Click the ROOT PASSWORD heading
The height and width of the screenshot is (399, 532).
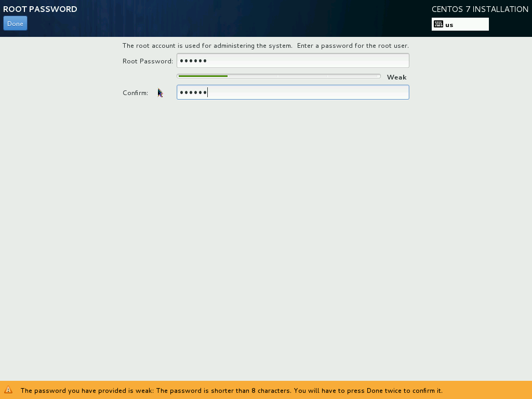pos(40,9)
